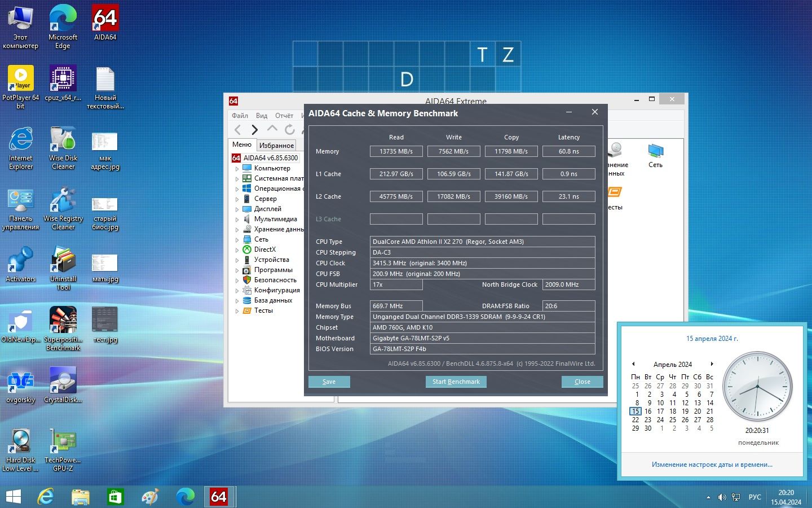This screenshot has height=508, width=812.
Task: Select Программы in AIDA64 tree
Action: point(273,270)
